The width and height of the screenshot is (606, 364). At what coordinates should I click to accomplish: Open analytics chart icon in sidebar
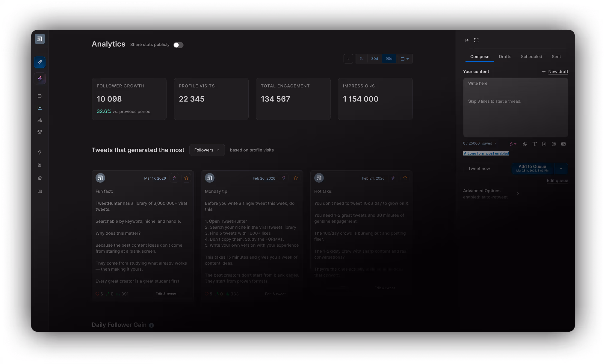click(x=40, y=108)
